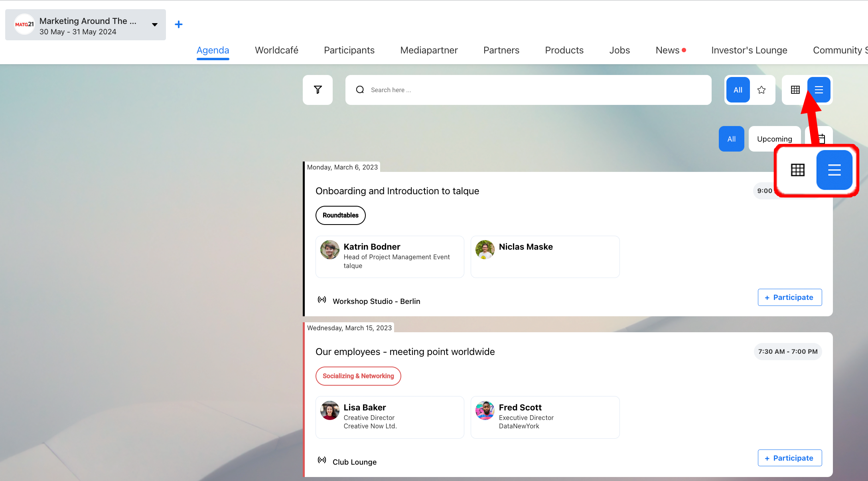Image resolution: width=868 pixels, height=481 pixels.
Task: Add a new event with plus icon
Action: (x=179, y=24)
